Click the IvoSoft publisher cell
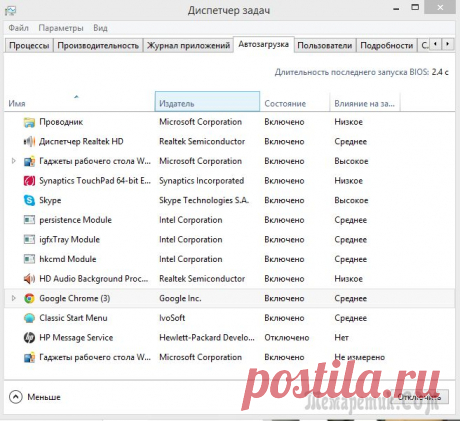This screenshot has width=460, height=421. click(172, 318)
